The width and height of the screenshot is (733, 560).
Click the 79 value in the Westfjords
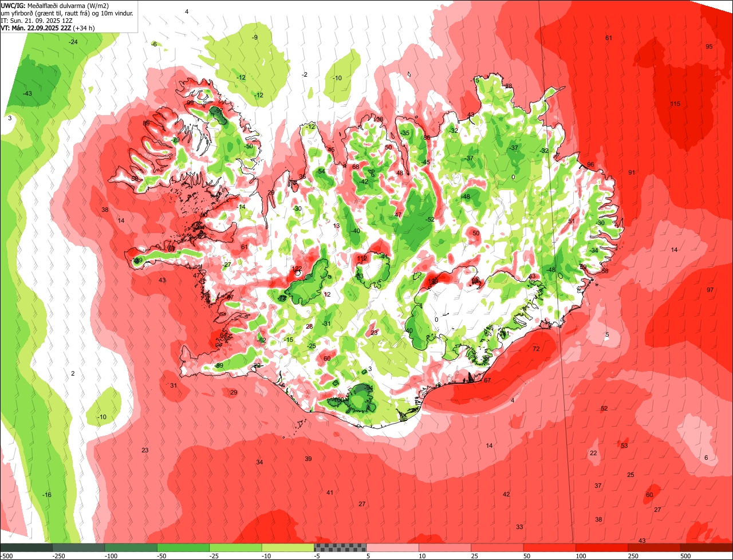click(176, 140)
